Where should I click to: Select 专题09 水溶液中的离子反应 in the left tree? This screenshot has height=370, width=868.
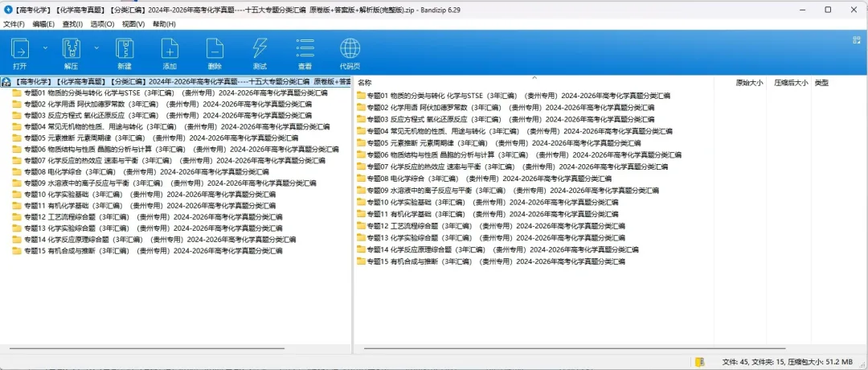(x=164, y=183)
